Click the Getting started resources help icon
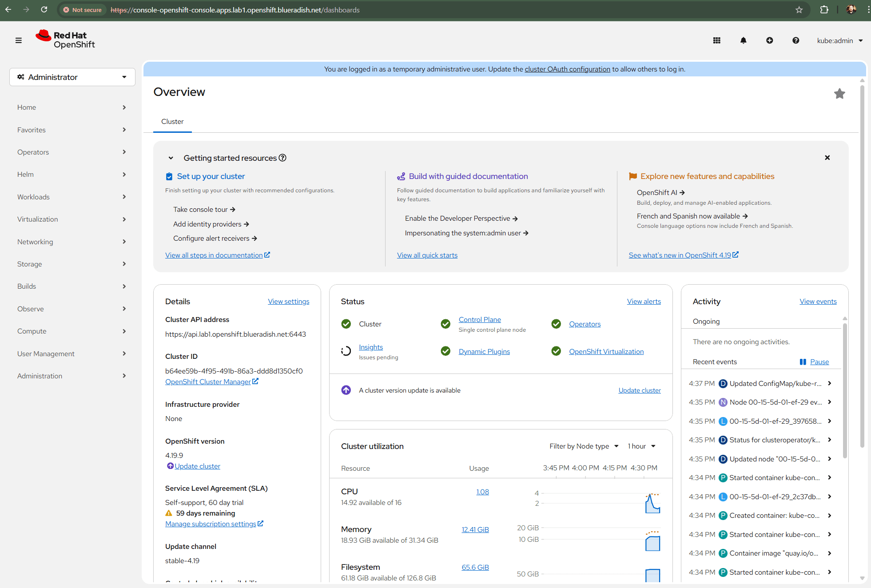Image resolution: width=871 pixels, height=588 pixels. pos(282,158)
